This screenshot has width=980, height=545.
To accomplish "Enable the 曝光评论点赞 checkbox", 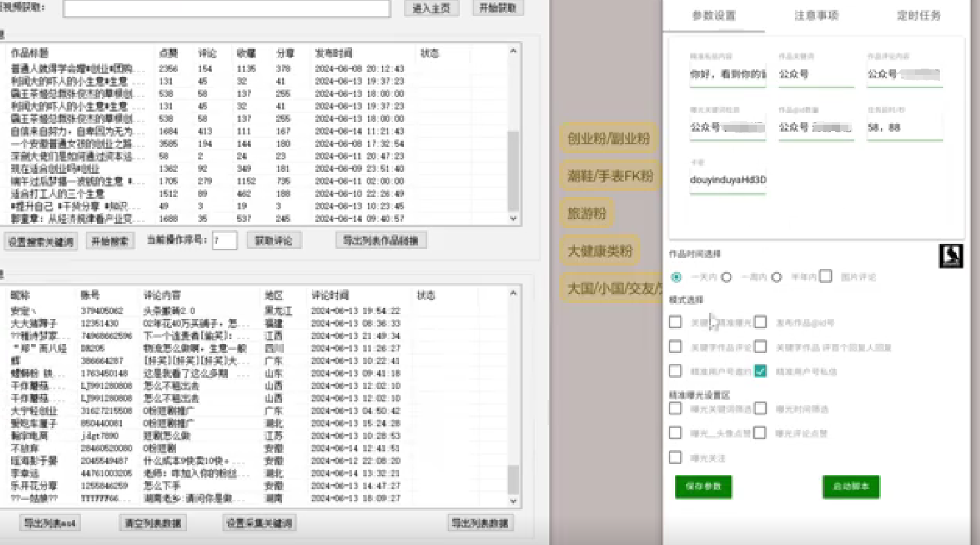I will [x=761, y=433].
